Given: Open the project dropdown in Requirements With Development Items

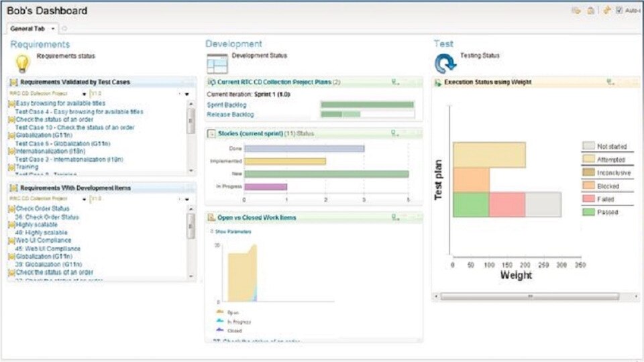Looking at the screenshot, I should pos(85,200).
